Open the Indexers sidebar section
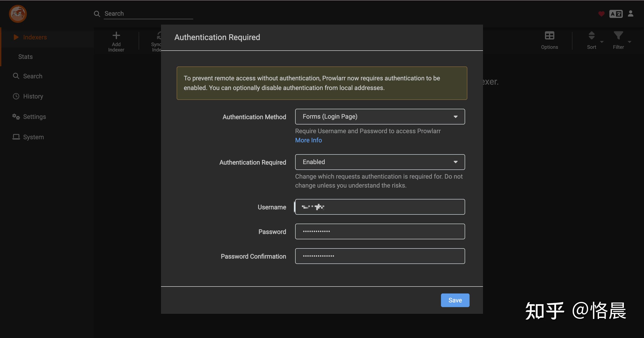Image resolution: width=644 pixels, height=338 pixels. tap(35, 37)
